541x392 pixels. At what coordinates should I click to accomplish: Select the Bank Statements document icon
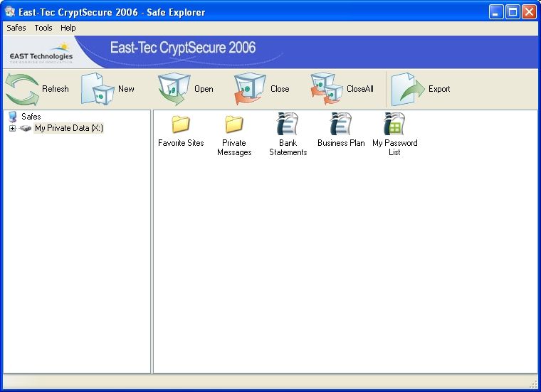288,124
